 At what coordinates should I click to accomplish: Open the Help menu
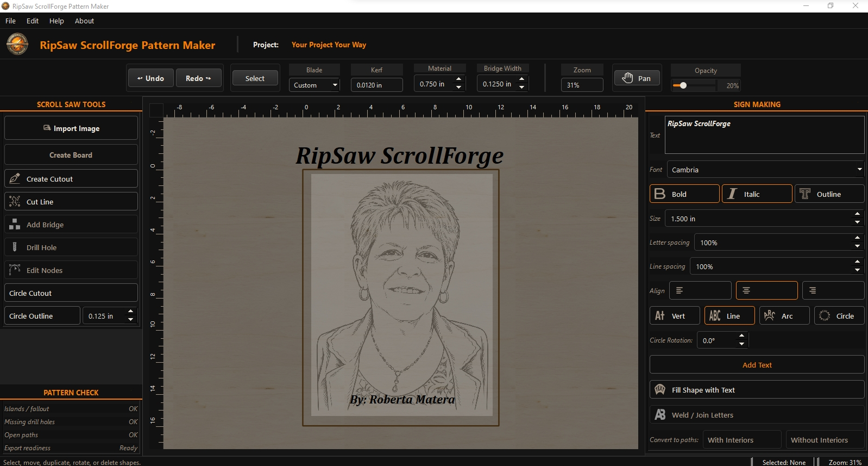56,21
